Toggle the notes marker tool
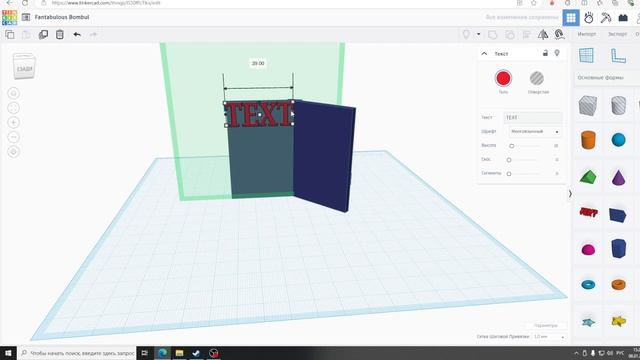Image resolution: width=640 pixels, height=360 pixels. coord(466,34)
